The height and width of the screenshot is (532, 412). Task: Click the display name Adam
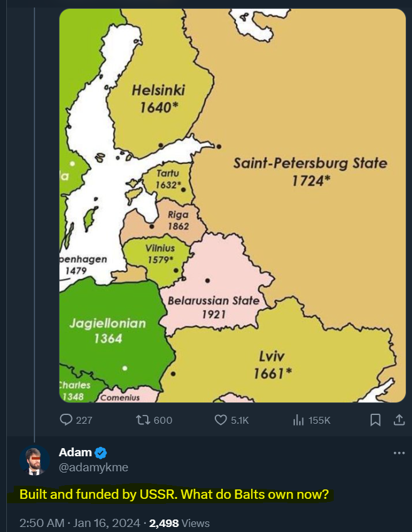click(75, 453)
